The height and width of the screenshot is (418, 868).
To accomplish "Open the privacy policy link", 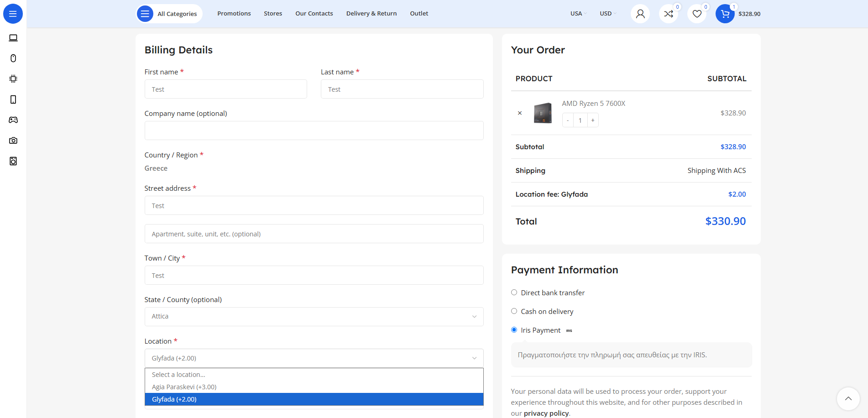I will pyautogui.click(x=546, y=413).
